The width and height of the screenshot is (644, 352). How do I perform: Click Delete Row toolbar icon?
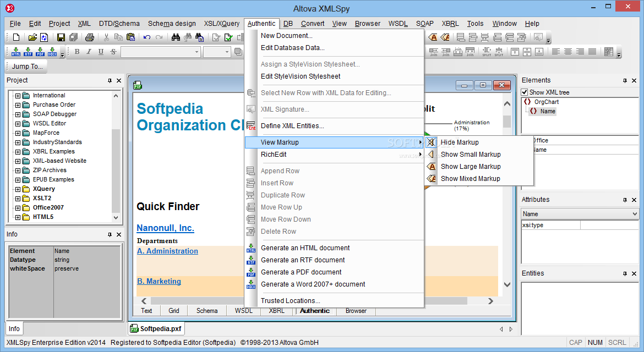click(522, 37)
